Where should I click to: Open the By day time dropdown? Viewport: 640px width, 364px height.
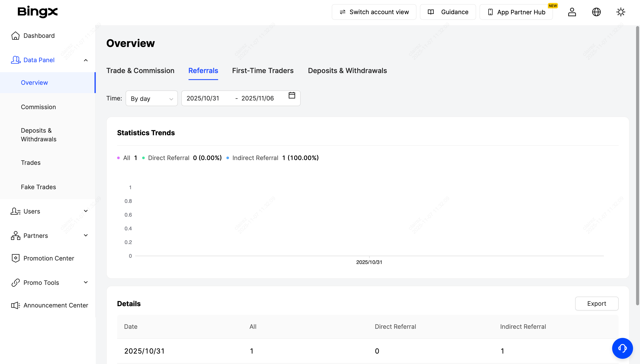coord(151,99)
